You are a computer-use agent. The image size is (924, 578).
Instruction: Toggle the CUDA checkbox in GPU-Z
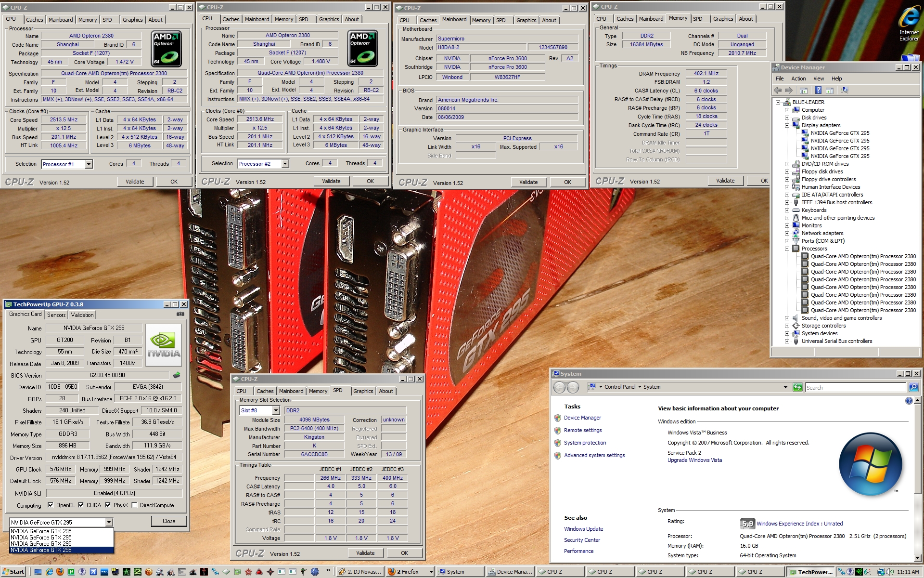81,505
